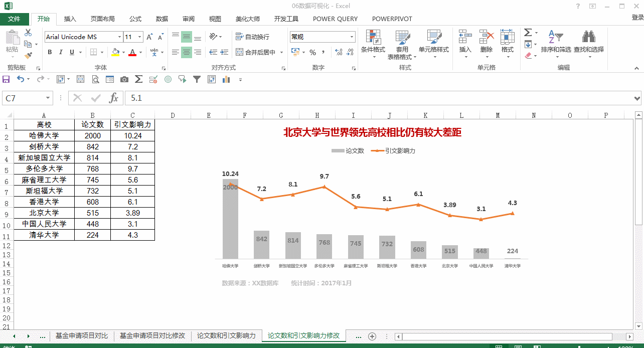Click the chart title about 北京大学
Image resolution: width=644 pixels, height=348 pixels.
pos(372,132)
